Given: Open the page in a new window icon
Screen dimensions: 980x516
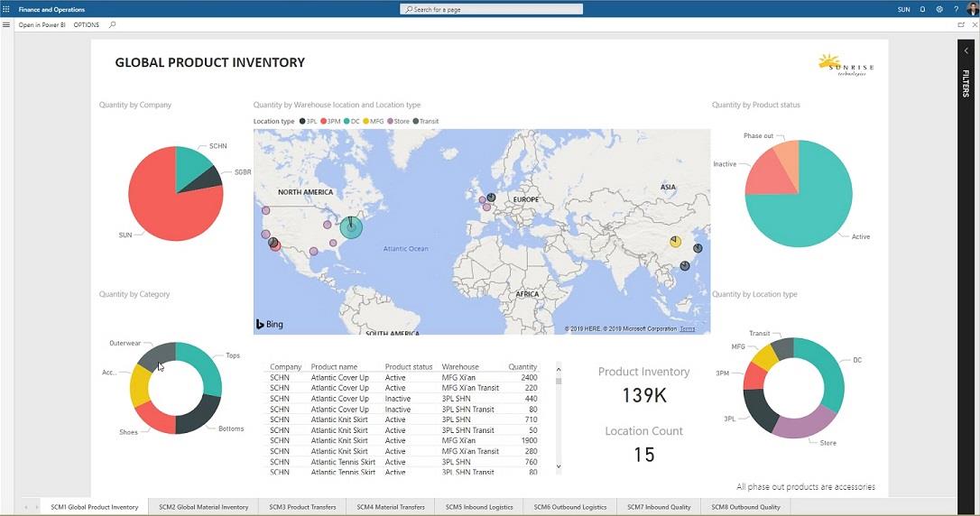Looking at the screenshot, I should coord(961,25).
